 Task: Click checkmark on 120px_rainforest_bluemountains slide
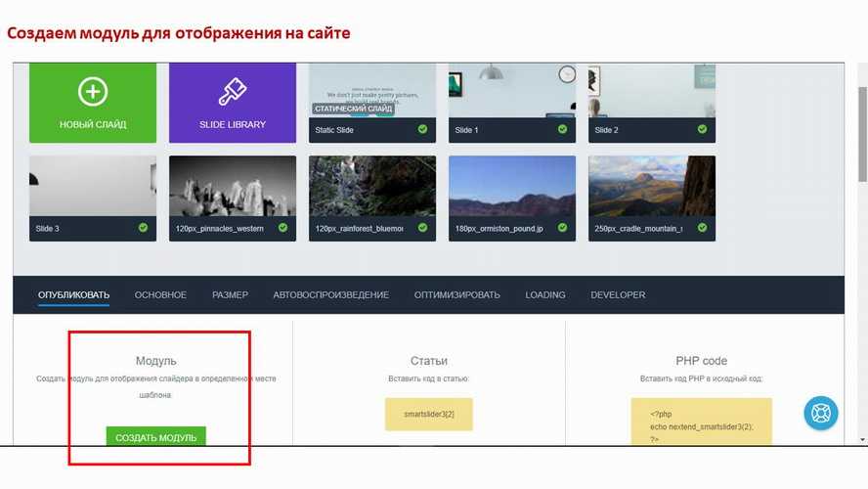click(x=422, y=228)
